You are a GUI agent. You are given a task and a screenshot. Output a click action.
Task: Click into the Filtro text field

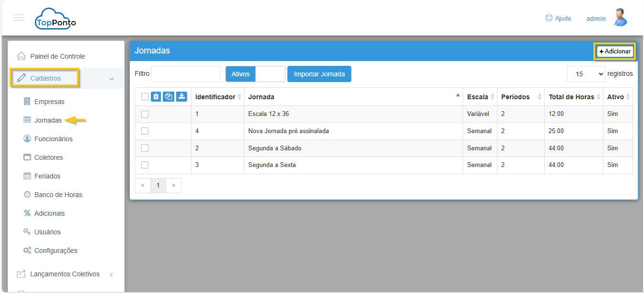click(186, 74)
